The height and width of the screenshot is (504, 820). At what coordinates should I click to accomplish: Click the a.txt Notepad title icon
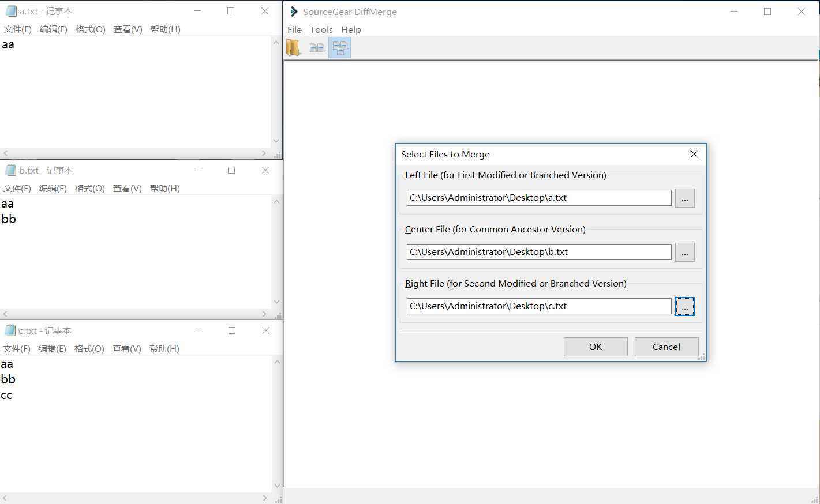pyautogui.click(x=10, y=11)
